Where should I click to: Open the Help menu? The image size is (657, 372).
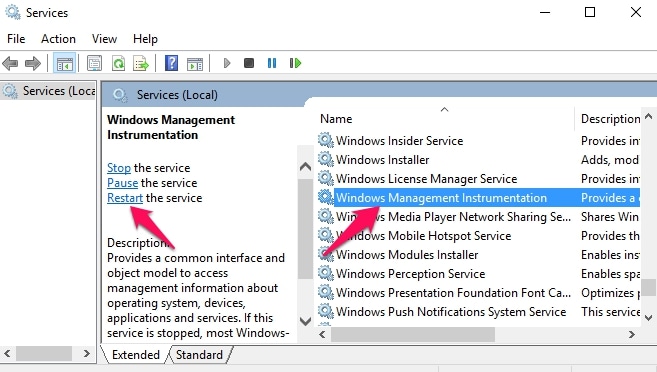[145, 39]
